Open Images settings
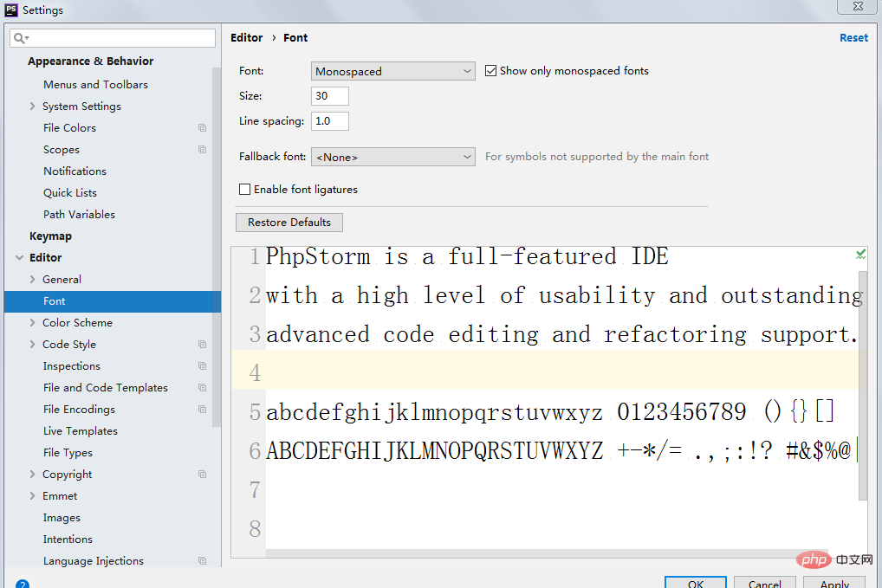Screen dimensions: 882x588 pyautogui.click(x=62, y=518)
